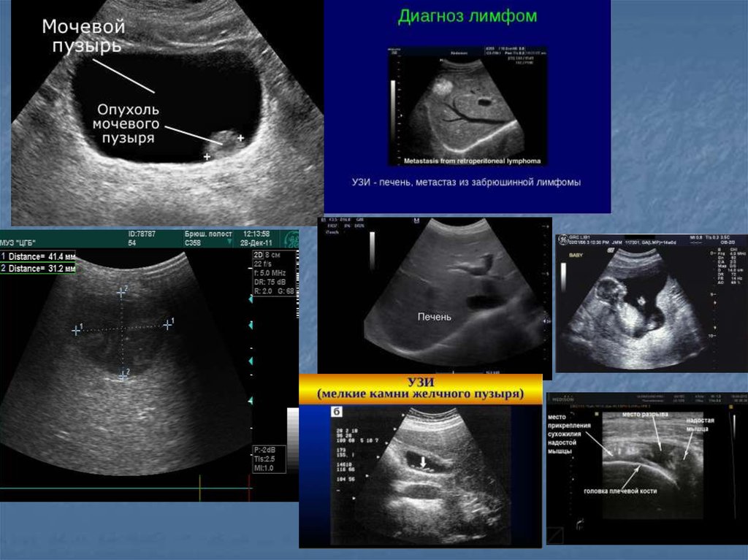Click the GE logo on the abdominal scan header
Screen dimensions: 748x560
(290, 239)
